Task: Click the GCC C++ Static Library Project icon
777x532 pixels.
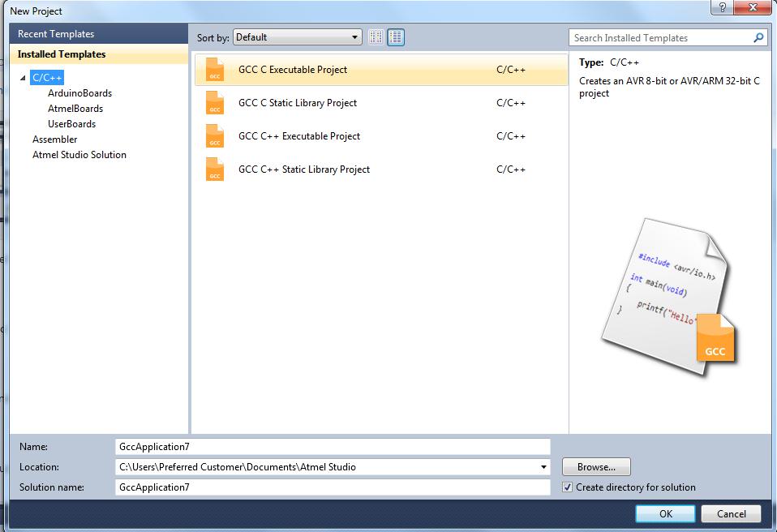Action: (215, 169)
